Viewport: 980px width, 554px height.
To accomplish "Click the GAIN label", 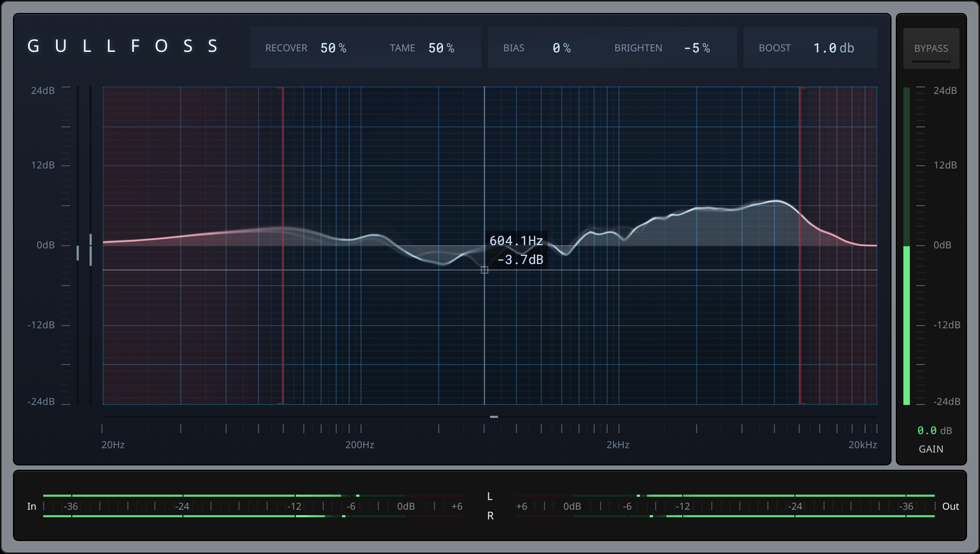I will 931,449.
